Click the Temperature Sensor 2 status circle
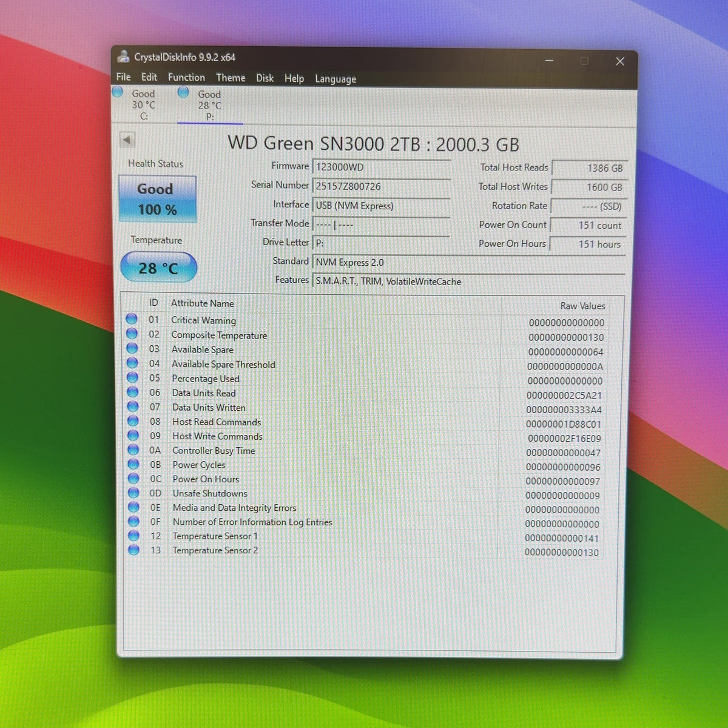Image resolution: width=728 pixels, height=728 pixels. pyautogui.click(x=134, y=550)
